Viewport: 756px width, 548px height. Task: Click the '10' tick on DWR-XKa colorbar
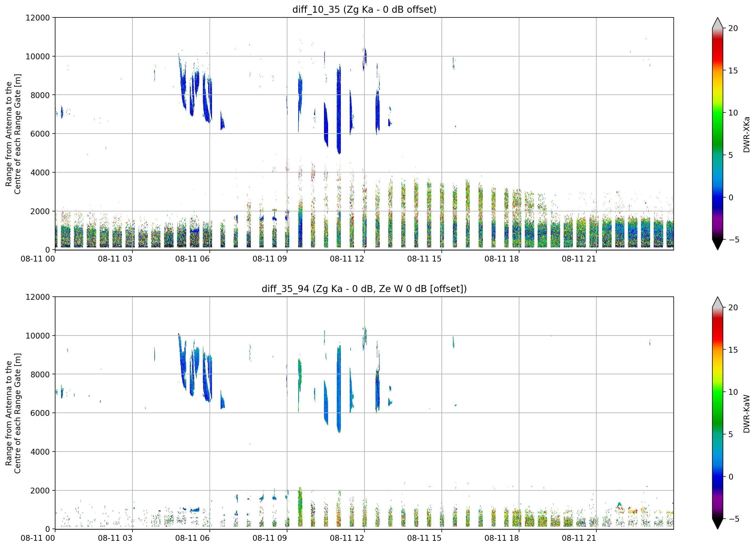coord(733,113)
